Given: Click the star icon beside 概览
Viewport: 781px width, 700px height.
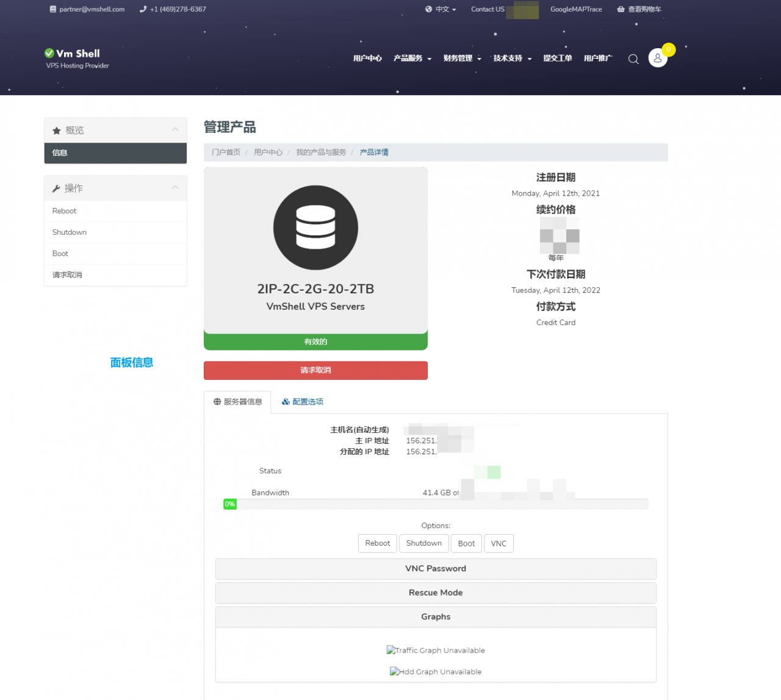Looking at the screenshot, I should [x=57, y=130].
